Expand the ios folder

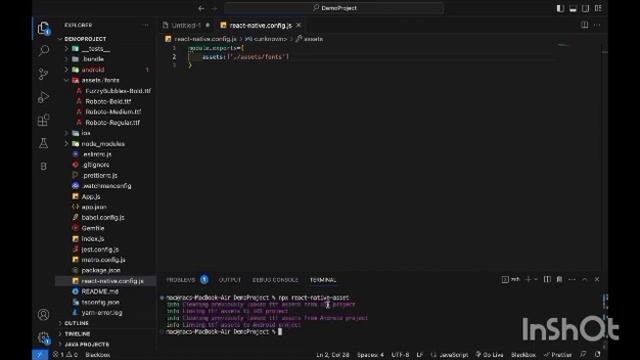tap(66, 133)
